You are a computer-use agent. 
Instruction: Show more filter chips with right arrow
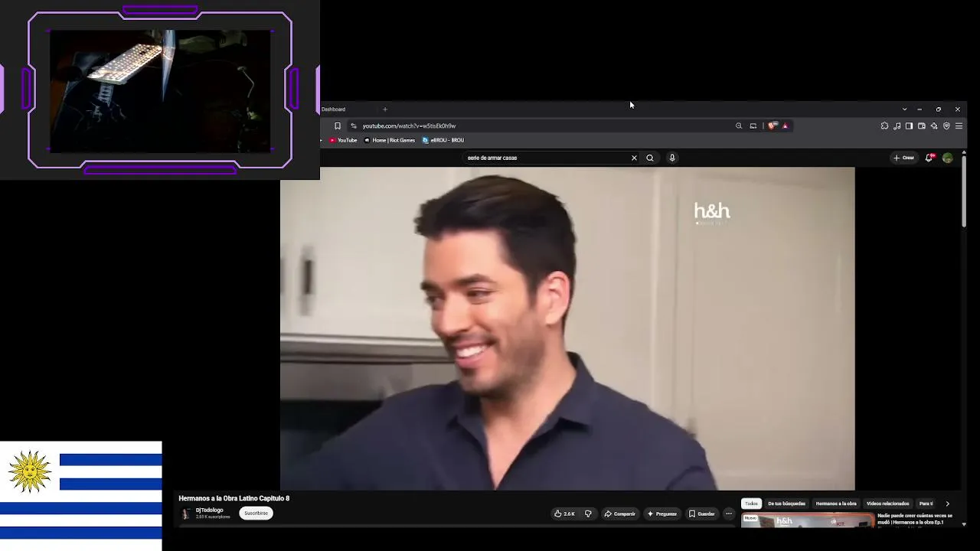[x=947, y=504]
